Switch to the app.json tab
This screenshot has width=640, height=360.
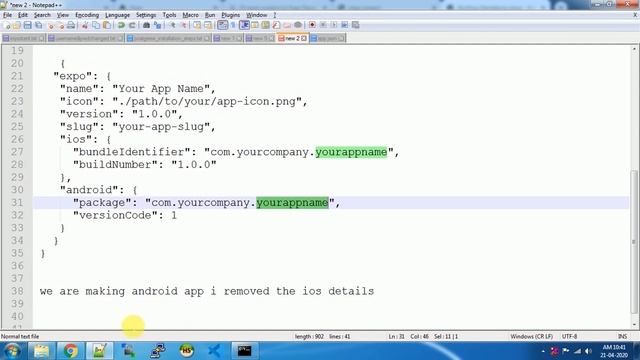[x=327, y=38]
